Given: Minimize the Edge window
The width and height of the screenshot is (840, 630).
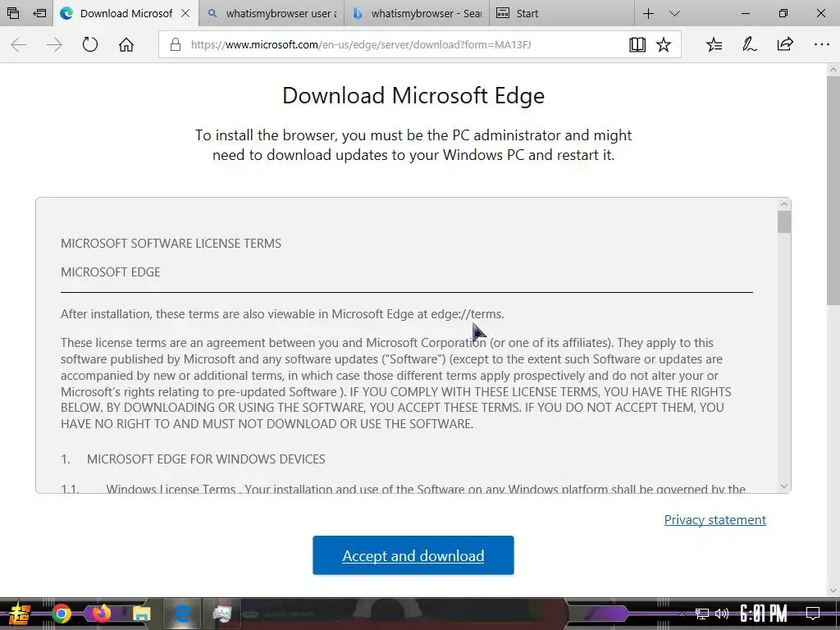Looking at the screenshot, I should point(745,13).
